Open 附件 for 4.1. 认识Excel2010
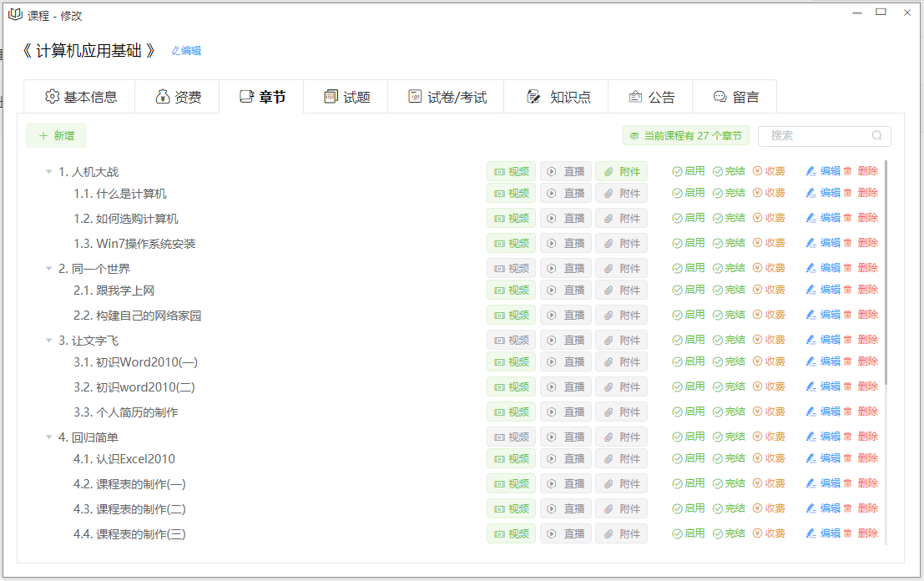The height and width of the screenshot is (581, 924). (x=621, y=458)
